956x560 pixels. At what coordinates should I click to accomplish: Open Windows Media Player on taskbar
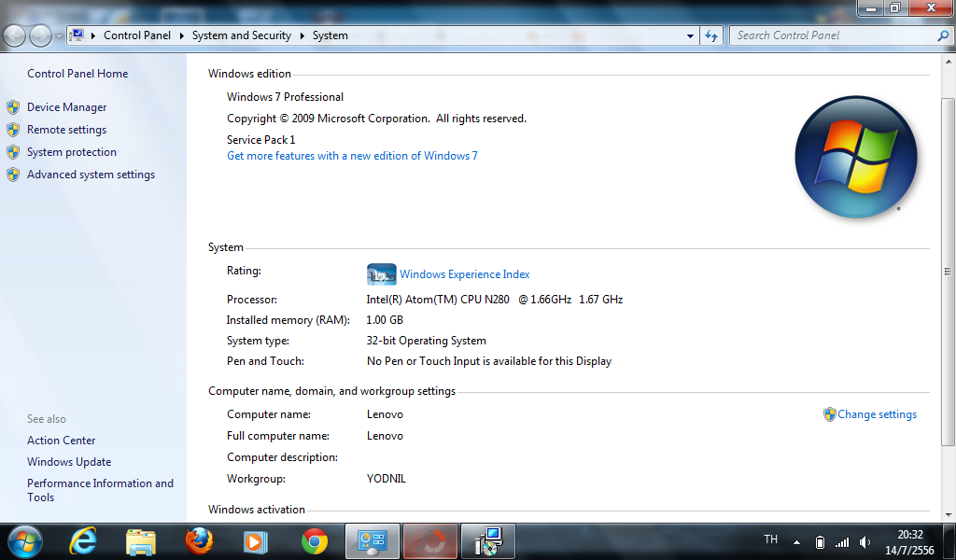pos(256,541)
